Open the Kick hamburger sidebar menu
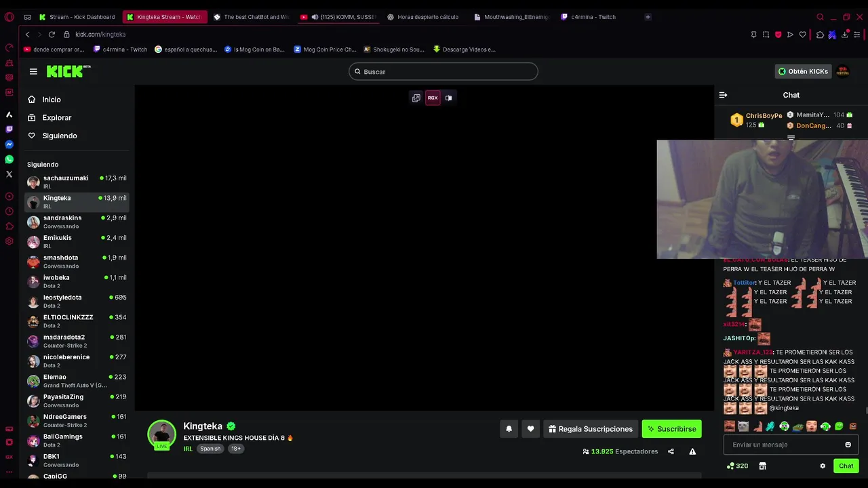This screenshot has width=868, height=488. (x=33, y=71)
